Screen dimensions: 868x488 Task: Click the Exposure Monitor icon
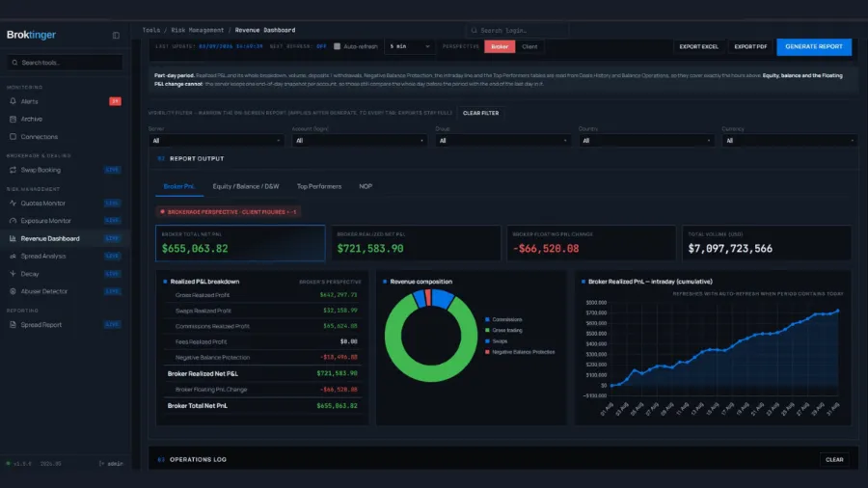click(x=13, y=221)
